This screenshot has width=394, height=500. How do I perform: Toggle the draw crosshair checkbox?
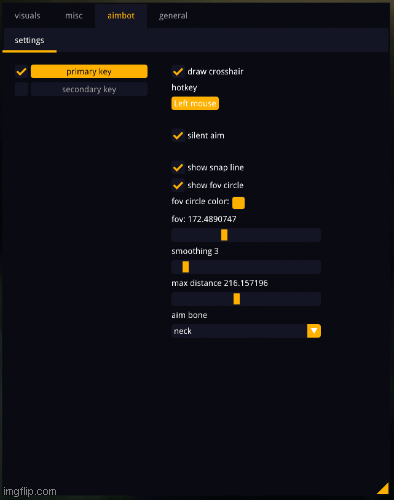(x=178, y=71)
